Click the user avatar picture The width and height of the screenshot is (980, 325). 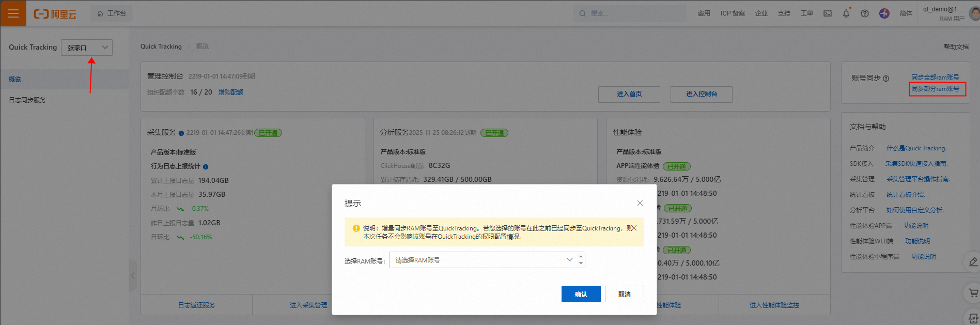point(975,13)
